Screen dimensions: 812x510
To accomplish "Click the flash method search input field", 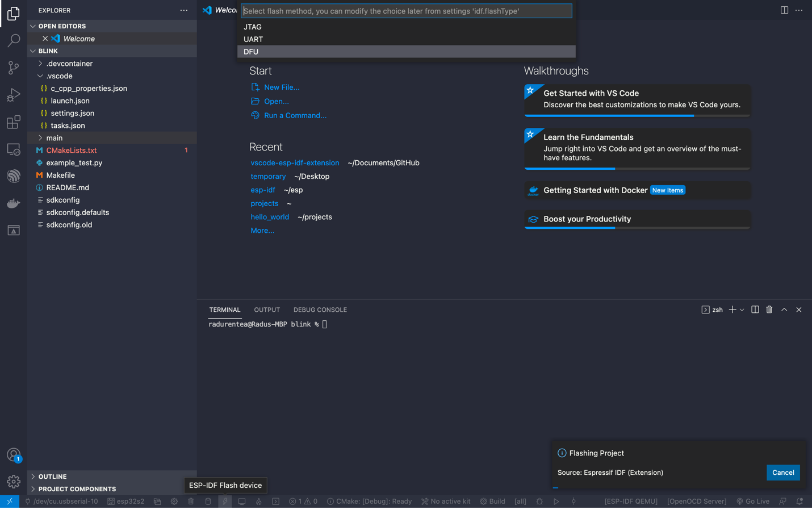I will (x=406, y=11).
